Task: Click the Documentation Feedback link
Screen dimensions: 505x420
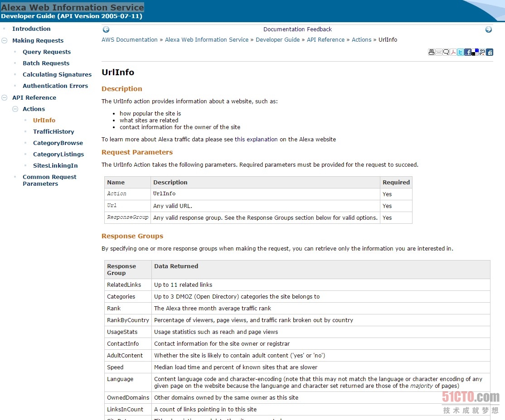Action: point(297,29)
